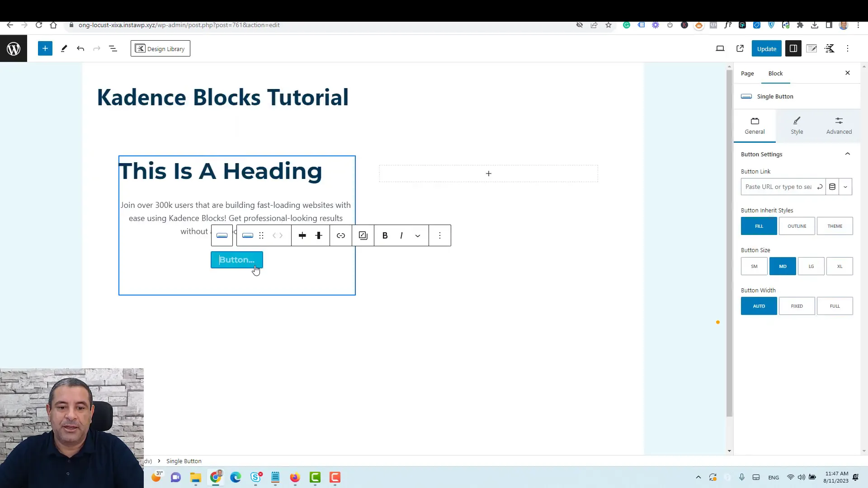The width and height of the screenshot is (868, 488).
Task: Open Kadence Blocks controls icon
Action: pyautogui.click(x=830, y=48)
